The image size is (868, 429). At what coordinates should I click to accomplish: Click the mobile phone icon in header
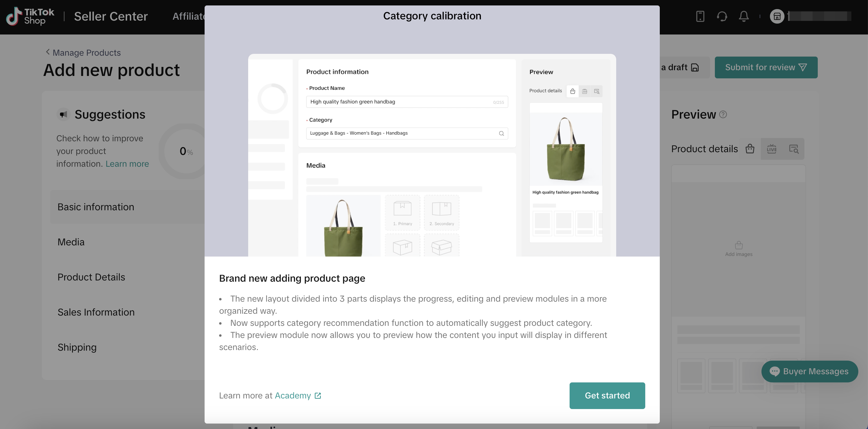[700, 16]
